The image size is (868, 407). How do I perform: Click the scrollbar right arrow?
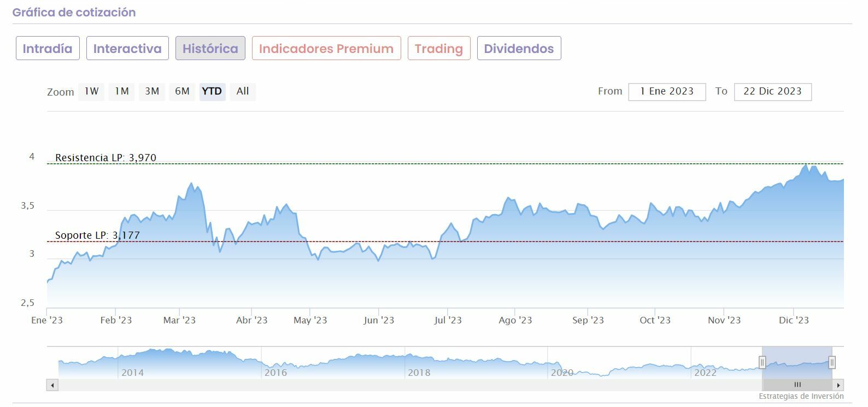pos(838,385)
